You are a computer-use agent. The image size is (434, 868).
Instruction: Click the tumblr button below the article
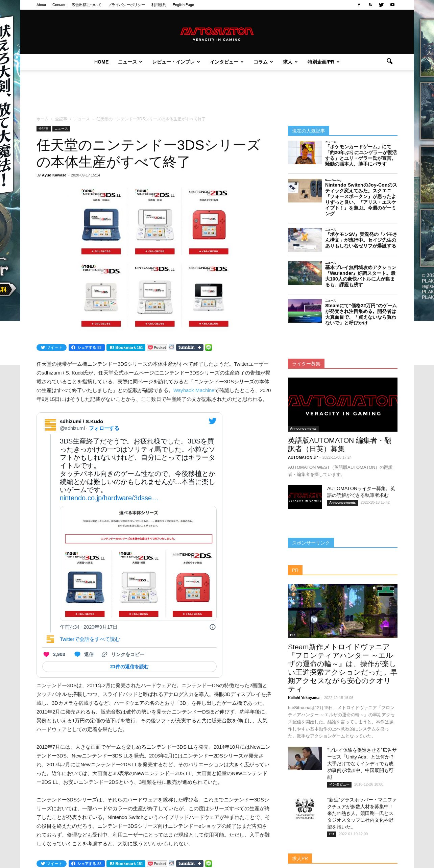coord(190,863)
